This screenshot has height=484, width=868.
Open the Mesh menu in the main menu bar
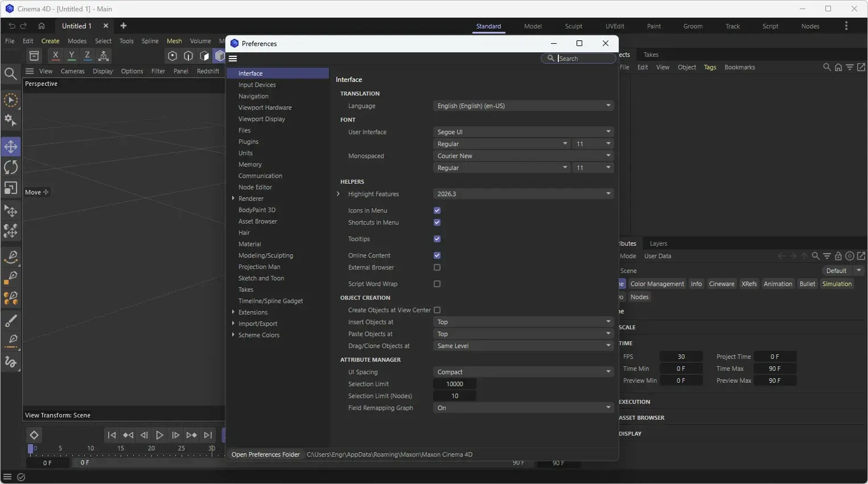point(174,41)
